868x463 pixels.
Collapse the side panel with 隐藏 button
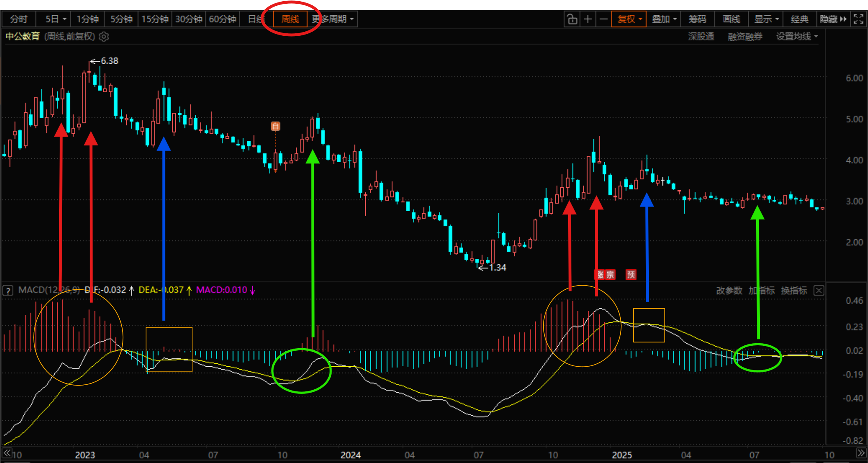coord(833,19)
